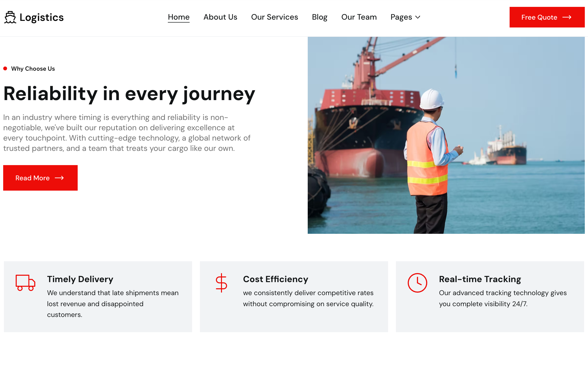
Task: Open the Pages menu
Action: tap(401, 17)
